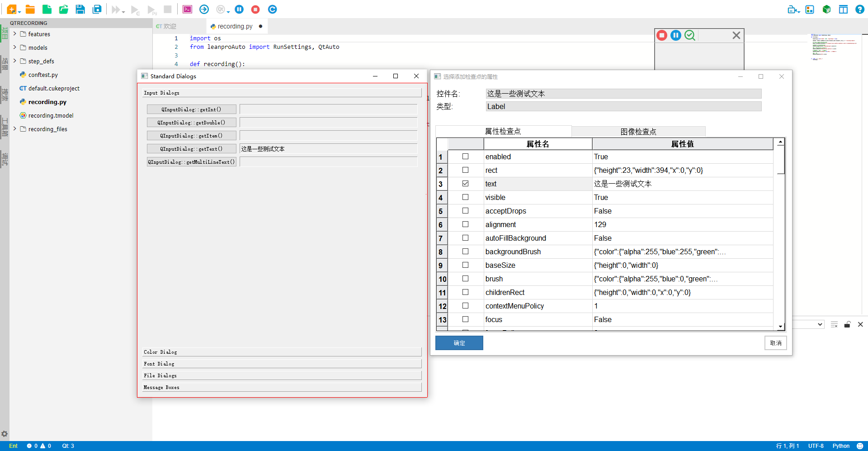Image resolution: width=868 pixels, height=451 pixels.
Task: Select the 属性检查点 tab
Action: [x=503, y=131]
